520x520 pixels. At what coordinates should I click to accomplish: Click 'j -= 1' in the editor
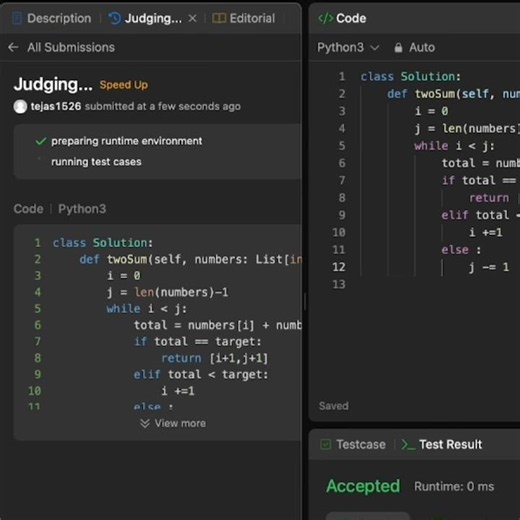point(489,267)
